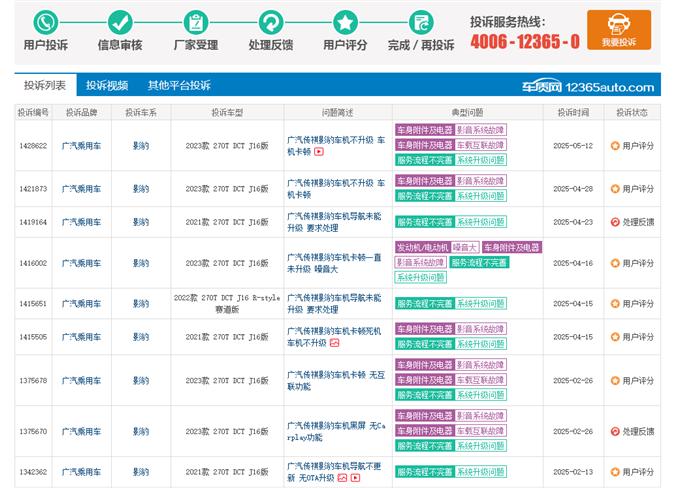Open the orange 我要投诉 complaint button

pyautogui.click(x=619, y=29)
